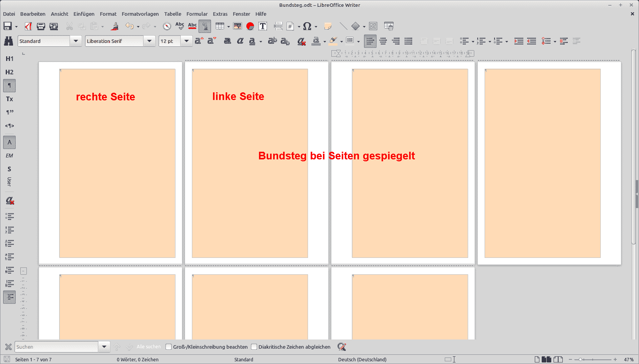Viewport: 639px width, 364px height.
Task: Open the Tabelle menu
Action: [173, 14]
